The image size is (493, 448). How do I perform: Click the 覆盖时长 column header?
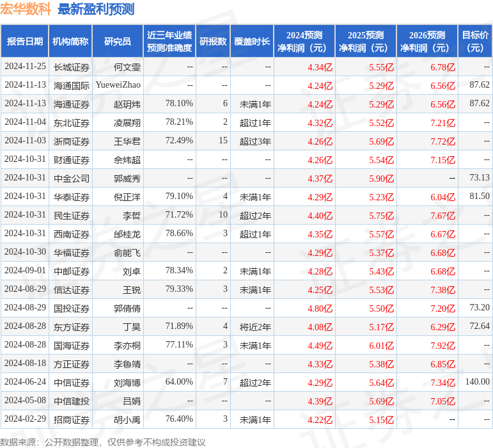251,42
